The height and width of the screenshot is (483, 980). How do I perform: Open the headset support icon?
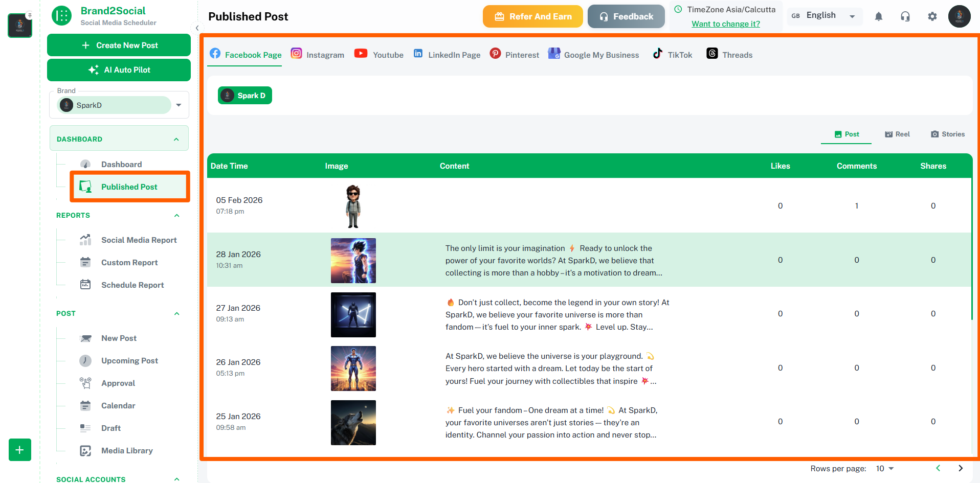(x=905, y=16)
